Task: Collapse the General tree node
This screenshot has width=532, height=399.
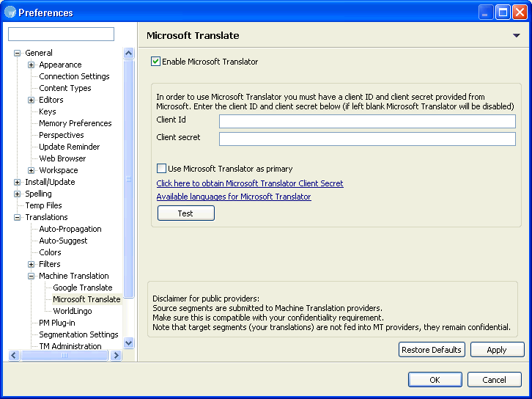Action: (x=17, y=53)
